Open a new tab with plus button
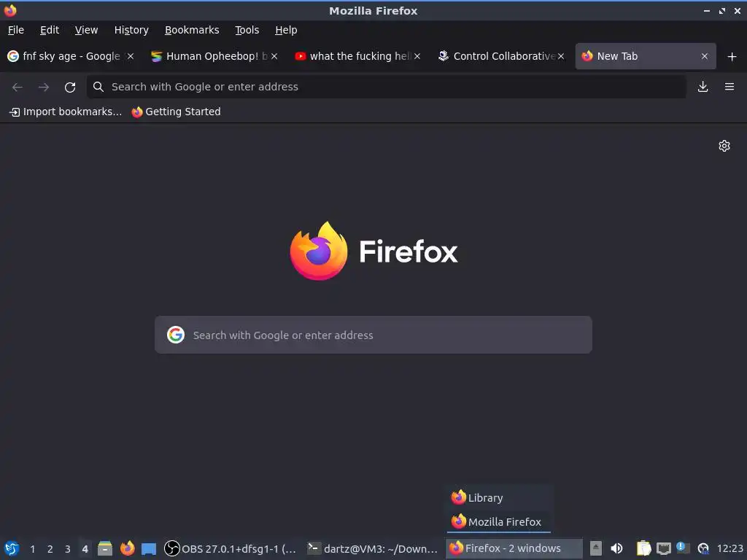747x560 pixels. [x=732, y=57]
